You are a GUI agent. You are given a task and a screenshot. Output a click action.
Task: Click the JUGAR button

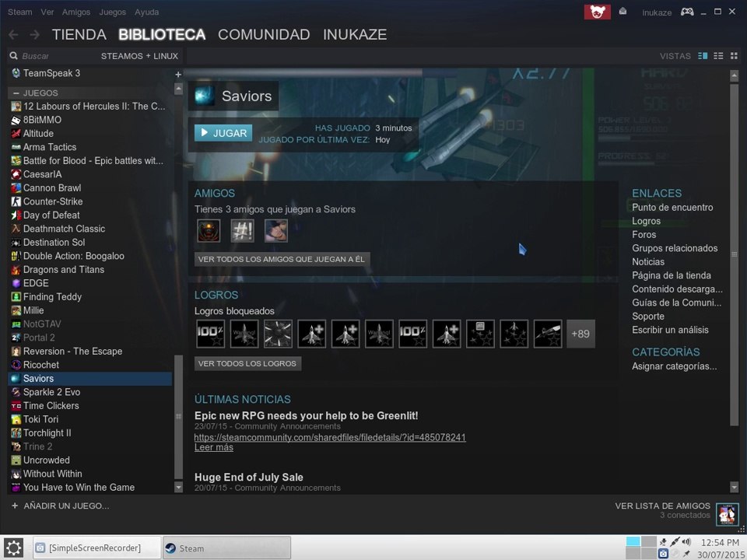tap(223, 133)
